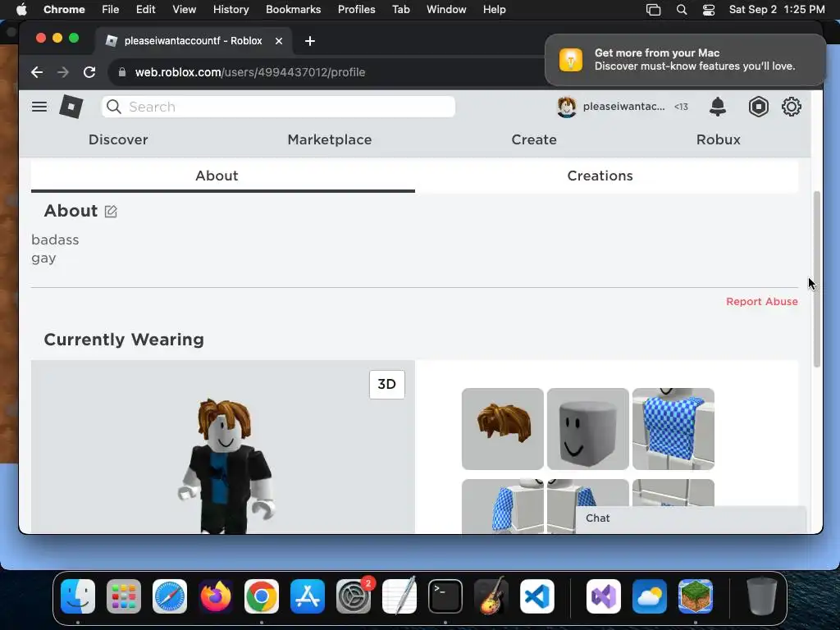Click the browser forward arrow
This screenshot has height=630, width=840.
[x=62, y=72]
